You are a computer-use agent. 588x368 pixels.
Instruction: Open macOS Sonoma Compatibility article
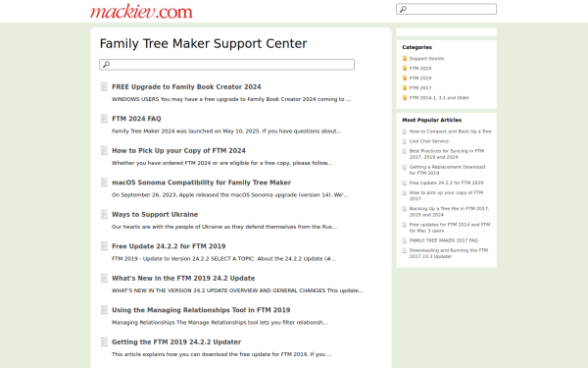[x=201, y=183]
